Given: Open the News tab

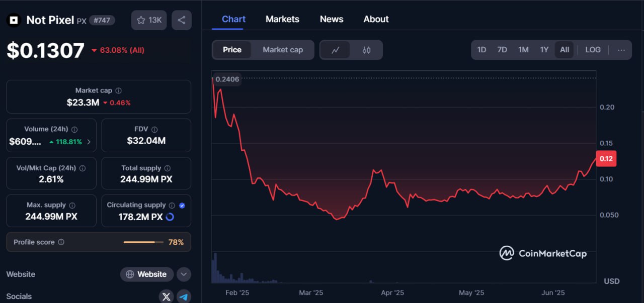Looking at the screenshot, I should (332, 19).
